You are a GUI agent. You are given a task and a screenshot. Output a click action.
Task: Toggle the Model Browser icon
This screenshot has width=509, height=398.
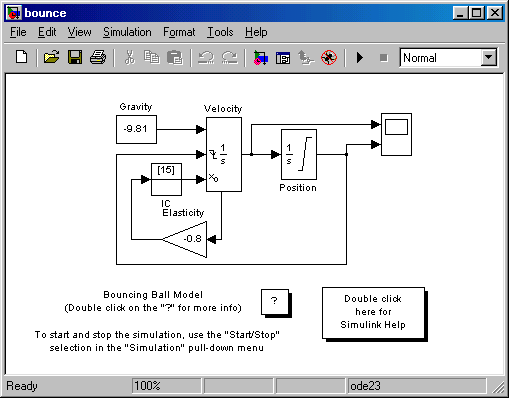[x=283, y=58]
